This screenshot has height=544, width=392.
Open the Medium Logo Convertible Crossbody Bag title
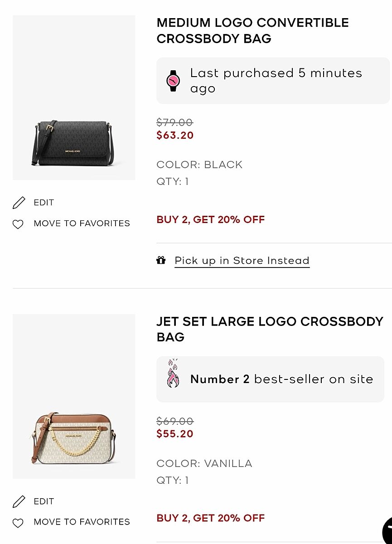tap(252, 31)
